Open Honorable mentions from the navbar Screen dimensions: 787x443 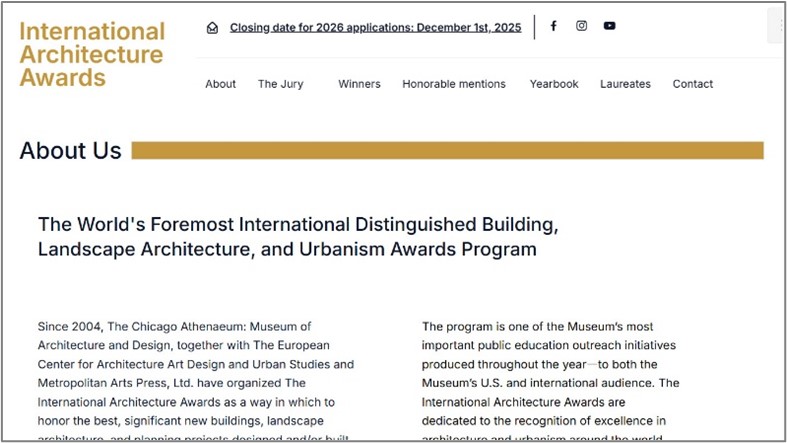(x=454, y=84)
